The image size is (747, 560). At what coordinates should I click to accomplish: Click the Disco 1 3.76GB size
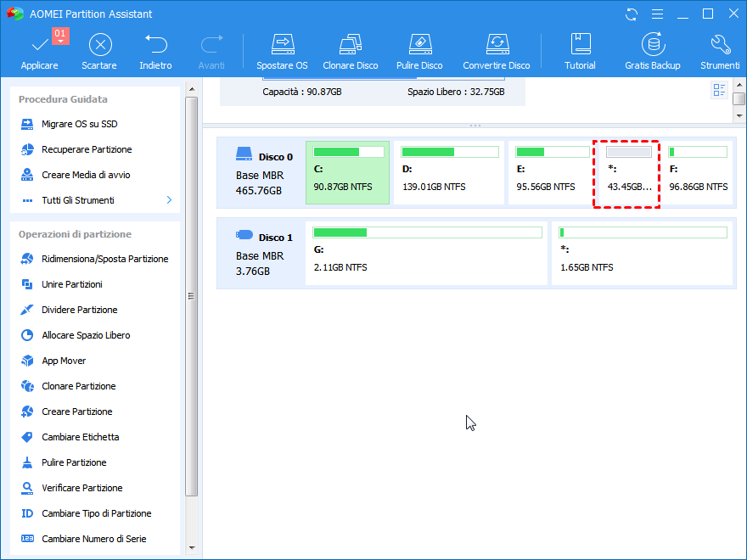252,272
